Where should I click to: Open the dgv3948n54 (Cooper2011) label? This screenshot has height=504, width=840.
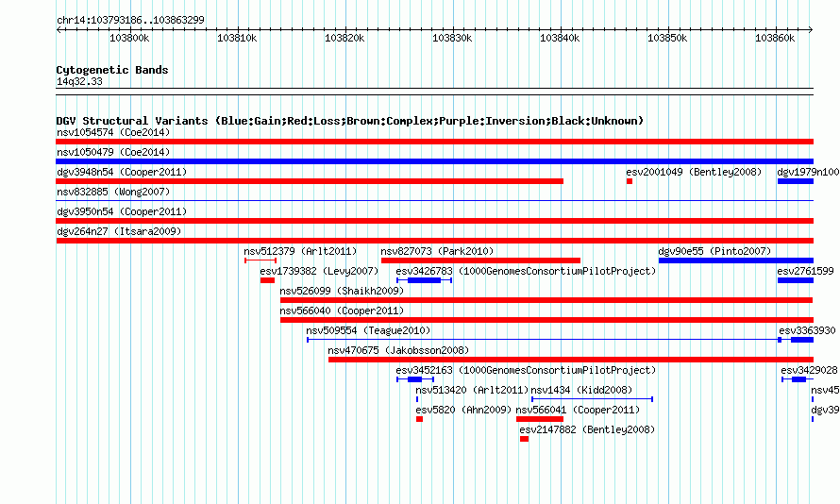(122, 172)
